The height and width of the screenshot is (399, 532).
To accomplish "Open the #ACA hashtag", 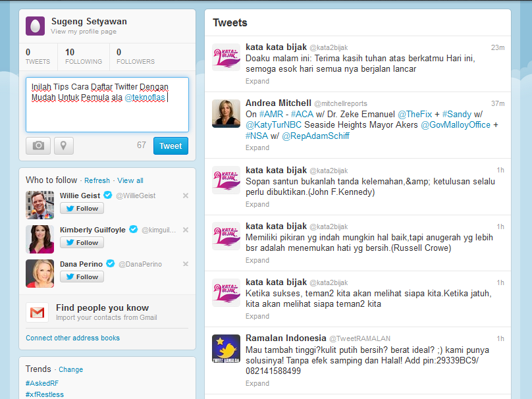I will pyautogui.click(x=302, y=114).
